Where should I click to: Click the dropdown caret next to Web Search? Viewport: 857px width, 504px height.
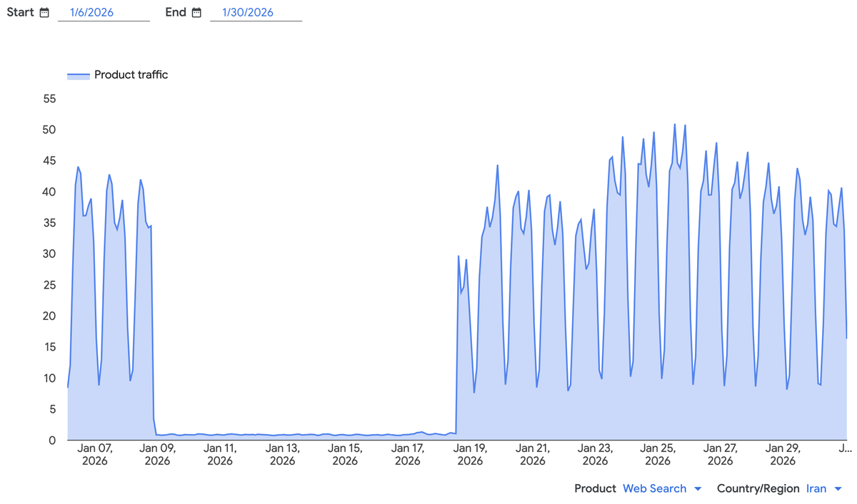[x=696, y=488]
